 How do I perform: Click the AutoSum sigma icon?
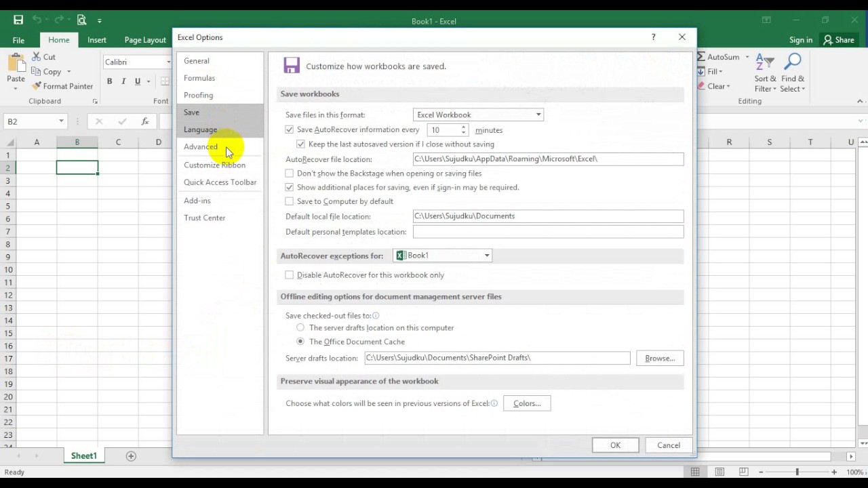point(701,57)
